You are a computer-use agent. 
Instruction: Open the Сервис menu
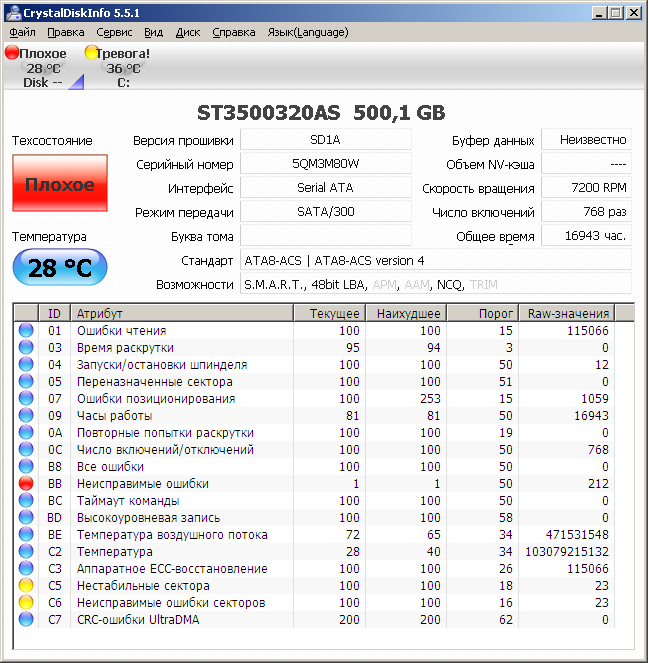[x=114, y=33]
